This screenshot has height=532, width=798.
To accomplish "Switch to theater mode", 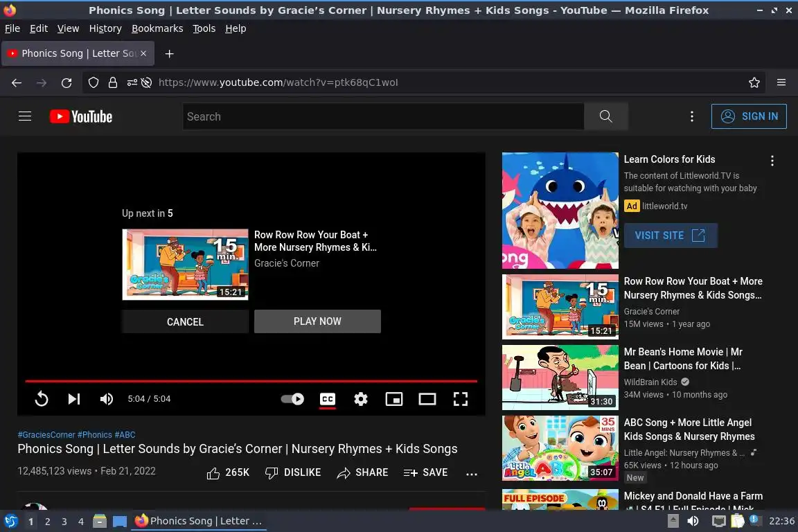I will pyautogui.click(x=427, y=399).
